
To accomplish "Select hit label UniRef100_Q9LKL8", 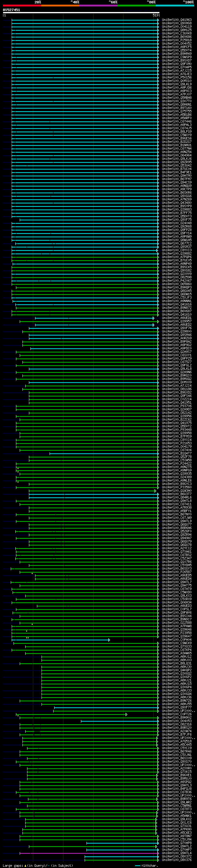I will point(176,369).
